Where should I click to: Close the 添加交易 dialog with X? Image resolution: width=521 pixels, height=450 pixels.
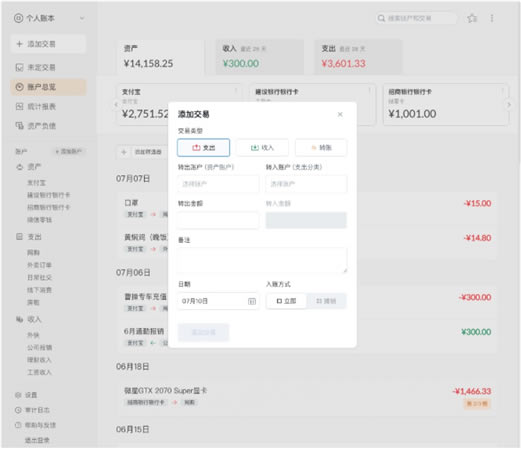[340, 114]
